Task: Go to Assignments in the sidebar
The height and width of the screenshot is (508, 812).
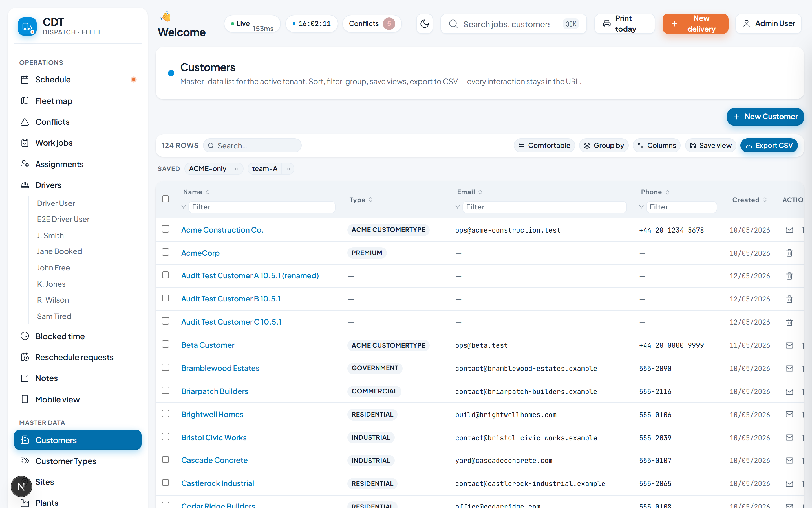Action: (x=78, y=164)
